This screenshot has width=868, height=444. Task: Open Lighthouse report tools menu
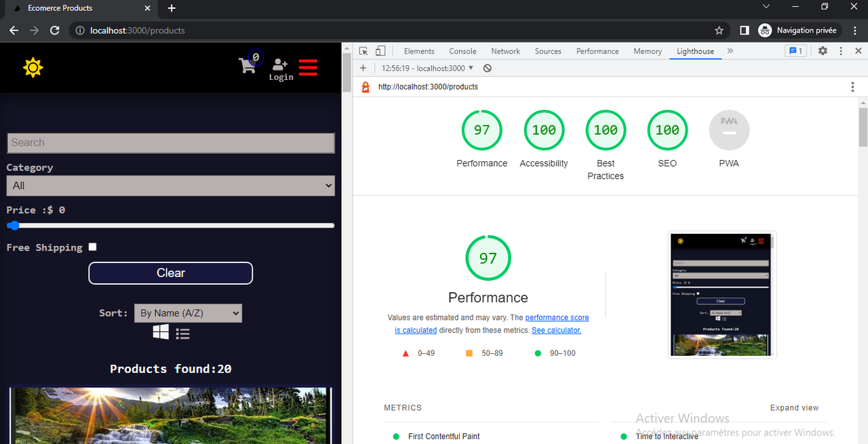pos(852,87)
